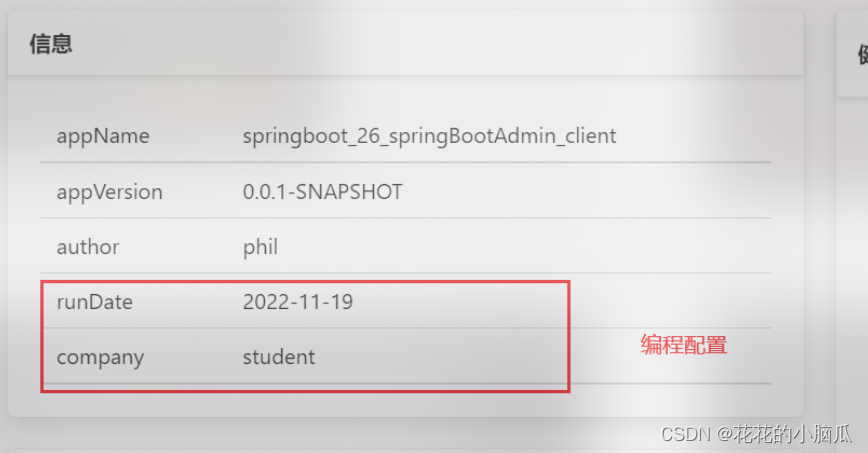
Task: Click the author value phil
Action: point(260,246)
